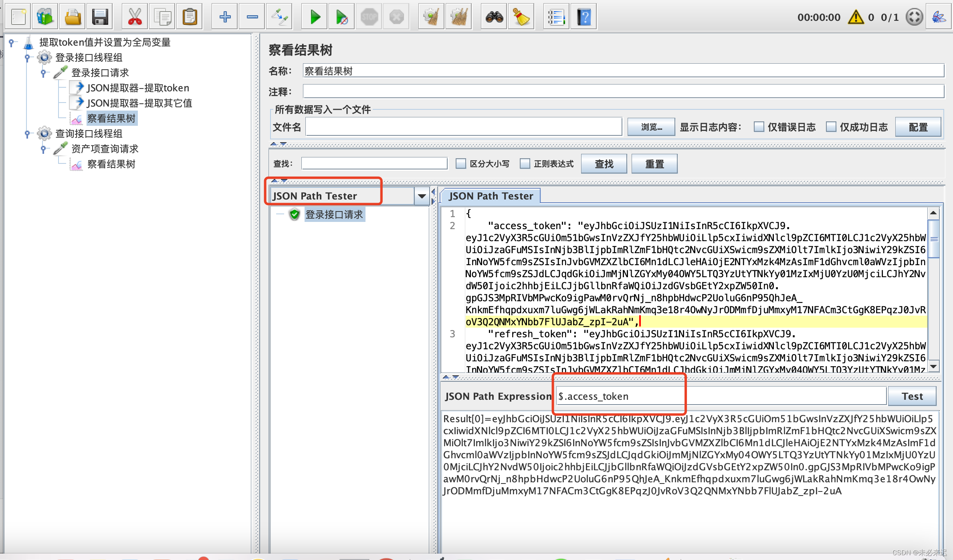Open the Help question mark icon
This screenshot has width=953, height=560.
point(584,17)
